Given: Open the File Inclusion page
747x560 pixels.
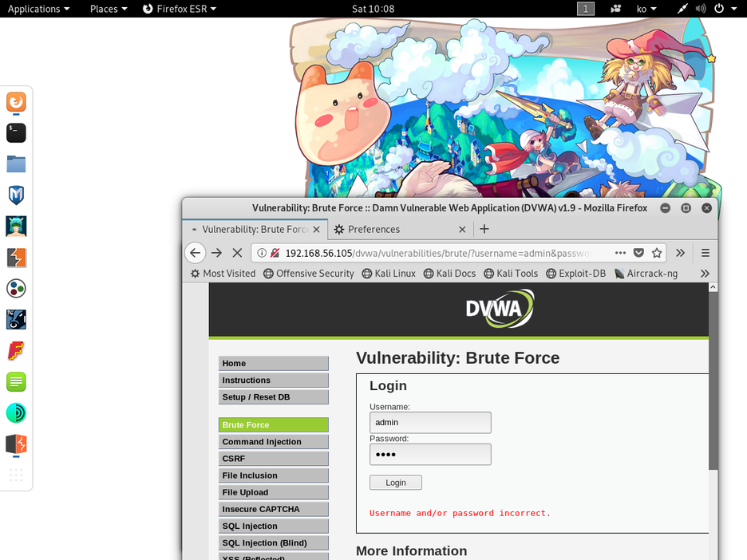Looking at the screenshot, I should pyautogui.click(x=274, y=475).
